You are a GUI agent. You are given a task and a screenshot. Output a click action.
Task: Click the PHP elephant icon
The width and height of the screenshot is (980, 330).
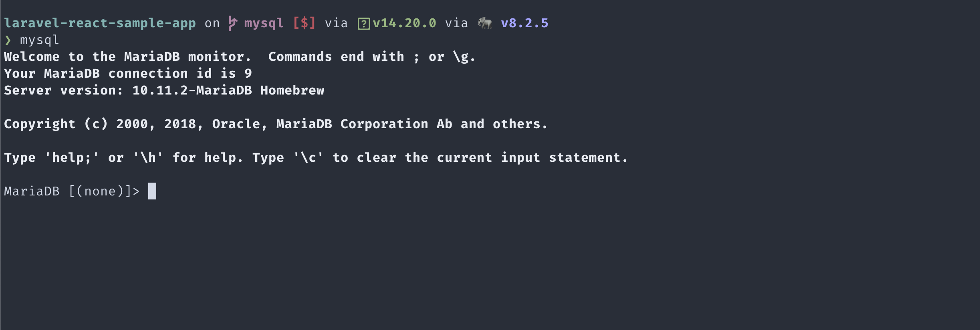pyautogui.click(x=485, y=23)
